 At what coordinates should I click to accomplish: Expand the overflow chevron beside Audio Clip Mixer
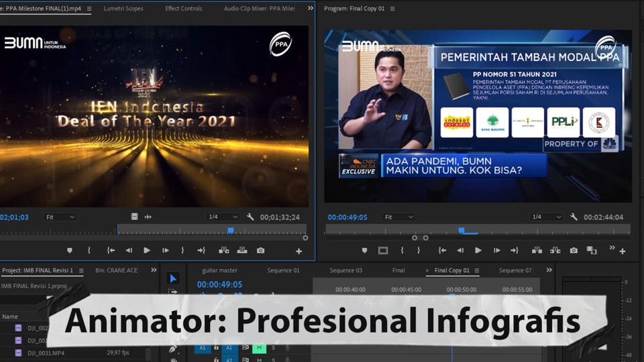310,9
